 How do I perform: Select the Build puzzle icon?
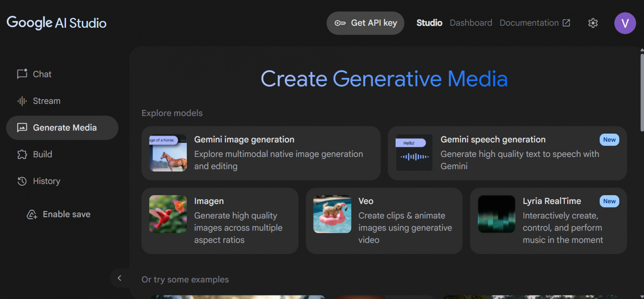pyautogui.click(x=22, y=155)
